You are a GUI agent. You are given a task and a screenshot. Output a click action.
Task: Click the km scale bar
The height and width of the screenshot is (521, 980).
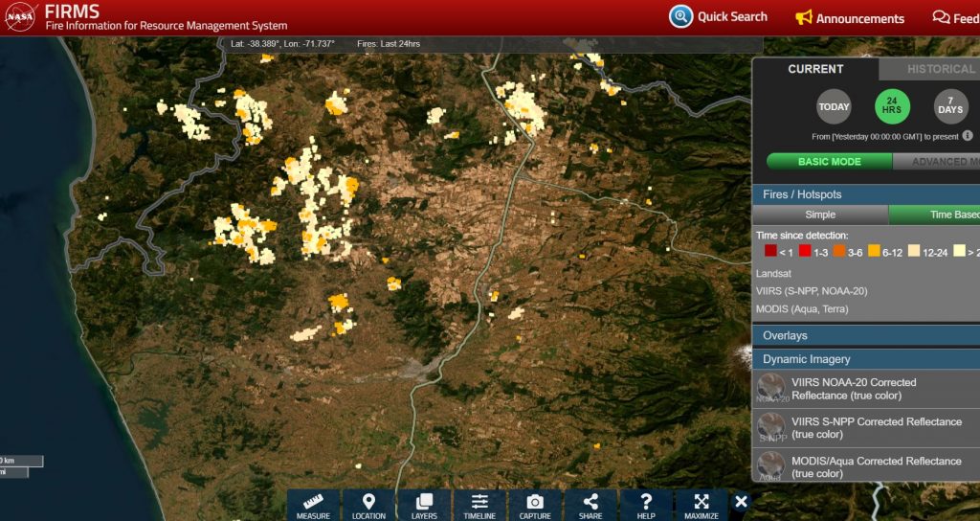click(x=21, y=461)
